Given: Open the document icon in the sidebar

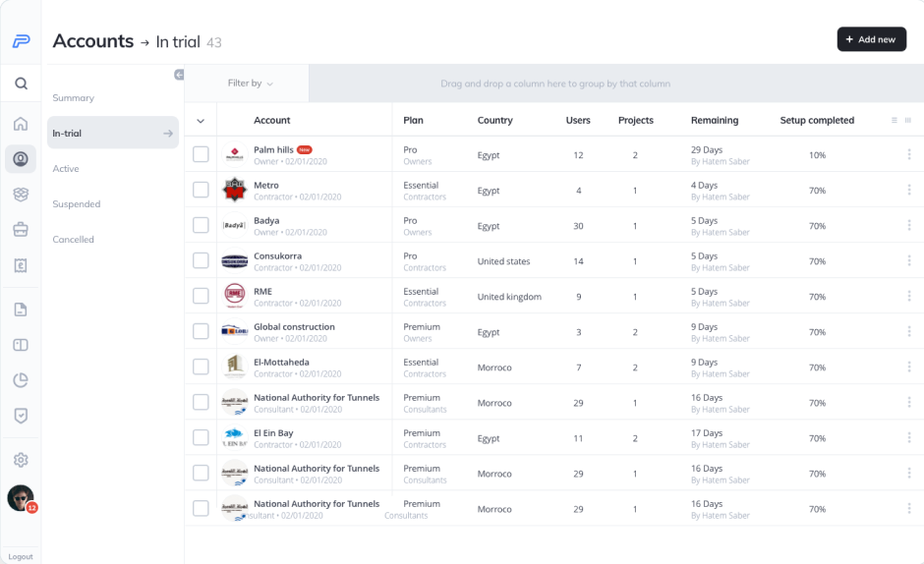Looking at the screenshot, I should [x=21, y=310].
